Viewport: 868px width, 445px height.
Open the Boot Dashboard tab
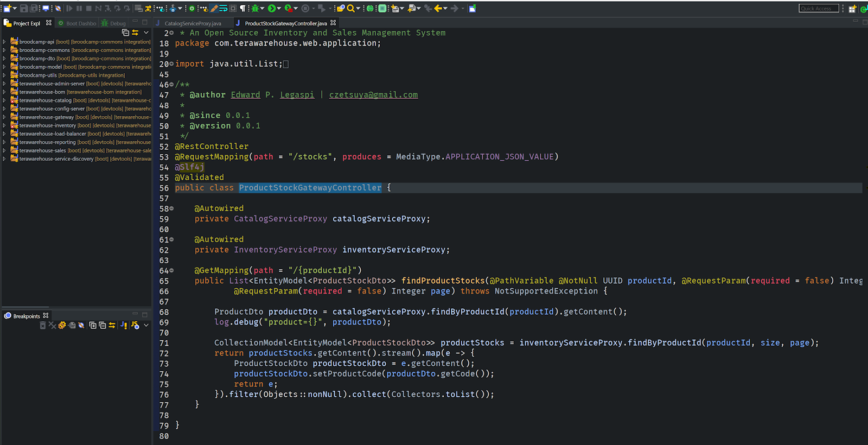coord(77,23)
